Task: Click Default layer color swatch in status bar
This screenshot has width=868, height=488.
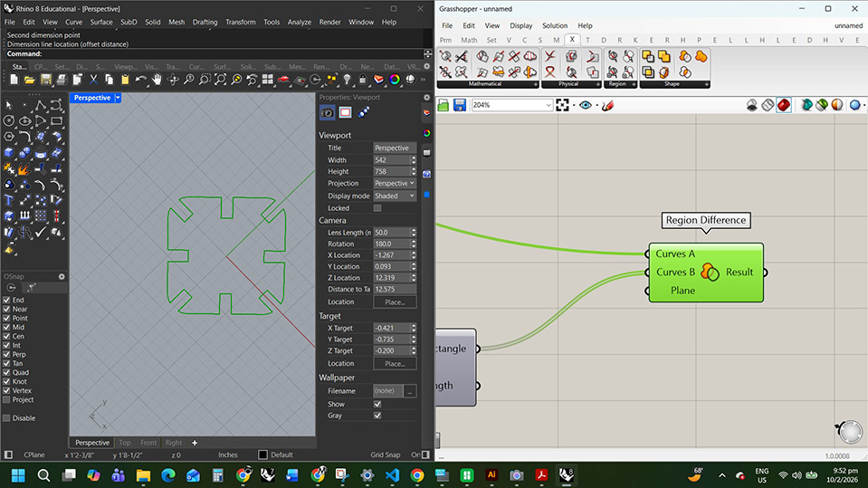Action: tap(263, 455)
